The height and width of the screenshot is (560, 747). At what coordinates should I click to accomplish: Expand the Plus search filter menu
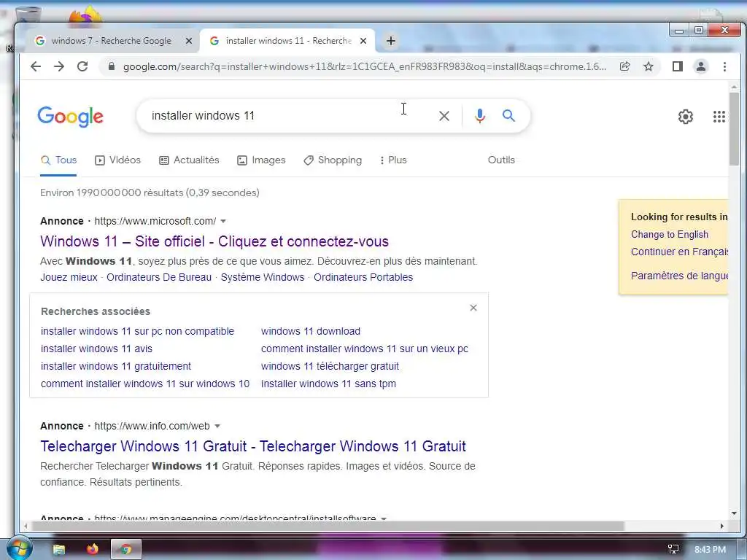pos(393,160)
